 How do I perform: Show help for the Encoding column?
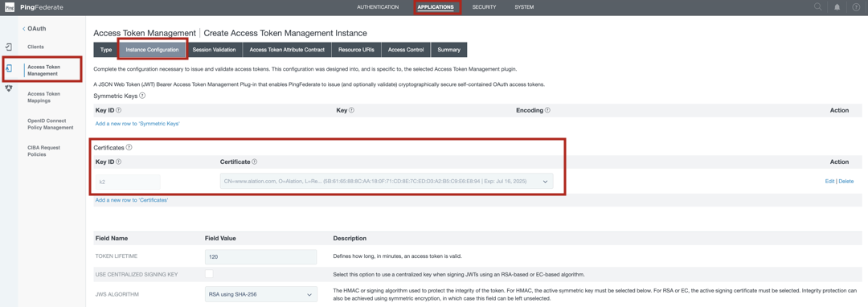[x=547, y=111]
